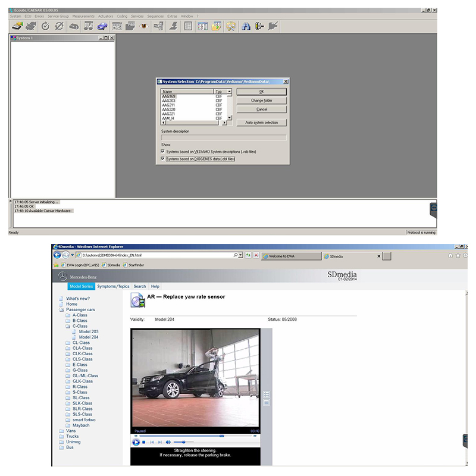This screenshot has height=476, width=476.
Task: Click the IE favorites star icon
Action: click(x=458, y=256)
